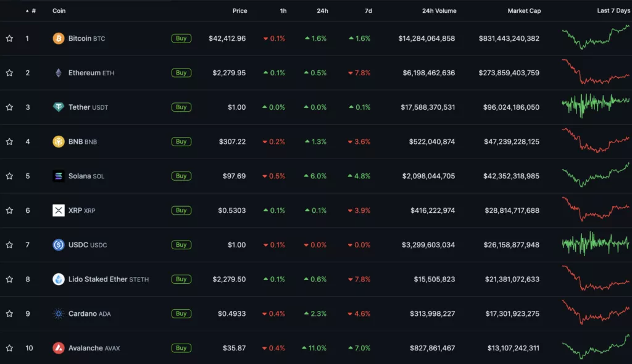Favorite USDC with its star
Image resolution: width=632 pixels, height=364 pixels.
(9, 245)
